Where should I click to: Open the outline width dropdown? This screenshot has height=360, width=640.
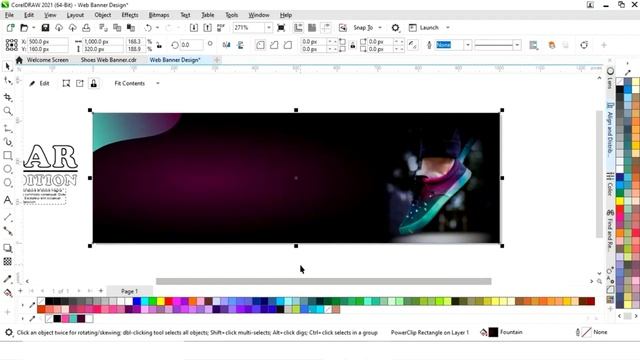pos(468,45)
